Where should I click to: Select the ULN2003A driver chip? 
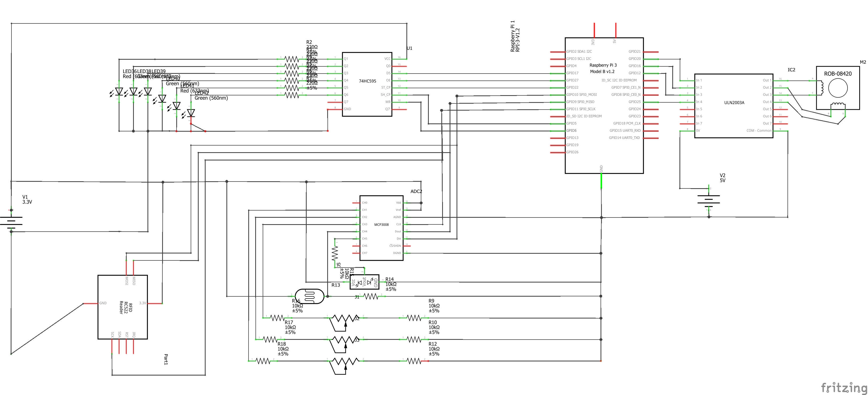click(734, 106)
